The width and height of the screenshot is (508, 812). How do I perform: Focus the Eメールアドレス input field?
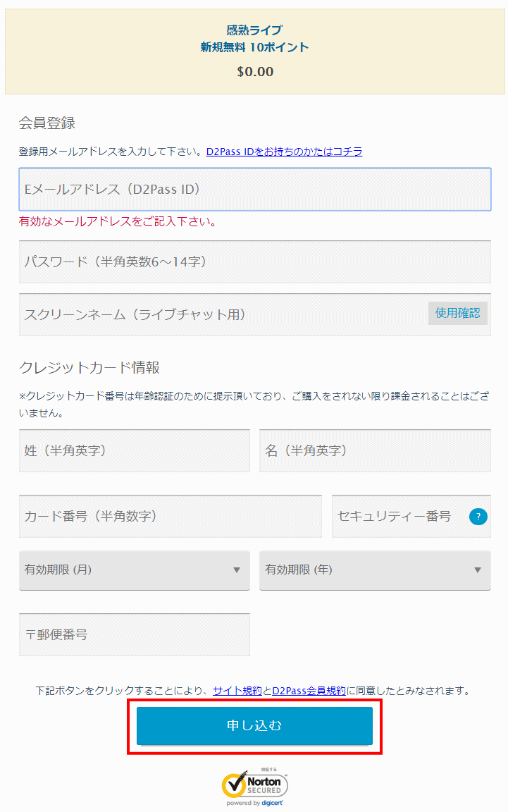(x=254, y=190)
